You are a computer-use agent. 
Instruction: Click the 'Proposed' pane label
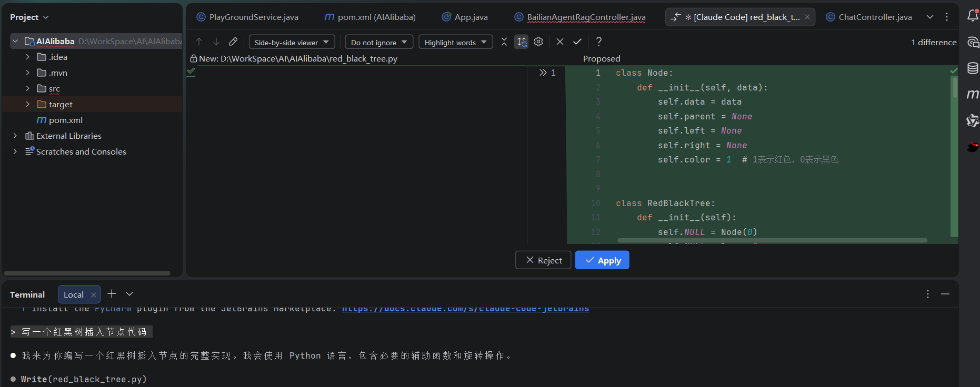[x=602, y=58]
